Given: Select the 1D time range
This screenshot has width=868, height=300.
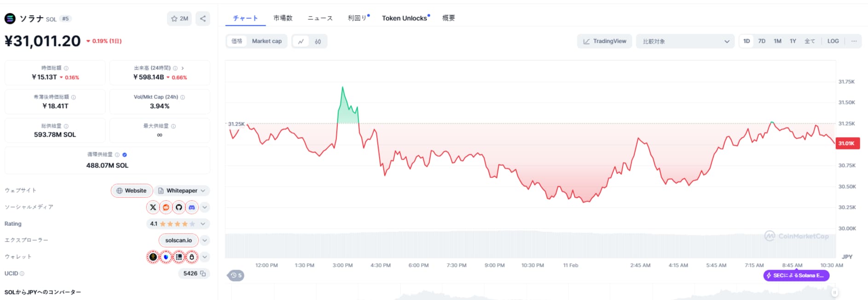Looking at the screenshot, I should (746, 41).
